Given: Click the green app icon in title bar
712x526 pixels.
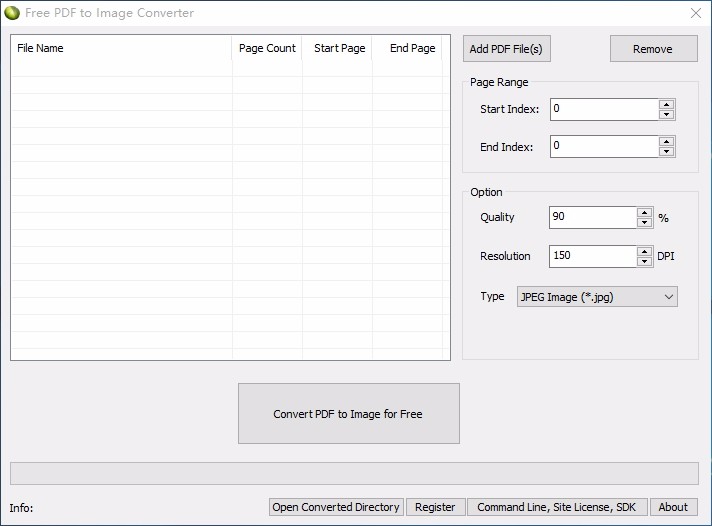Looking at the screenshot, I should (x=12, y=13).
